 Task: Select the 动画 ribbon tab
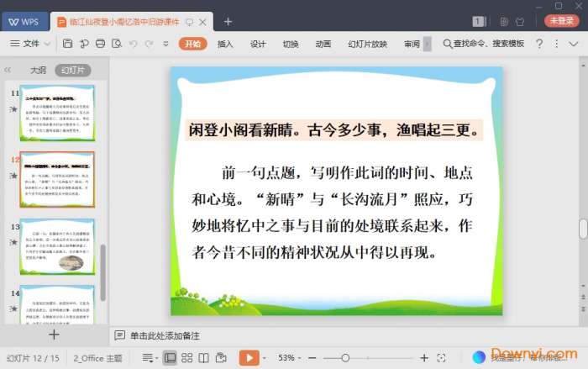[x=323, y=44]
